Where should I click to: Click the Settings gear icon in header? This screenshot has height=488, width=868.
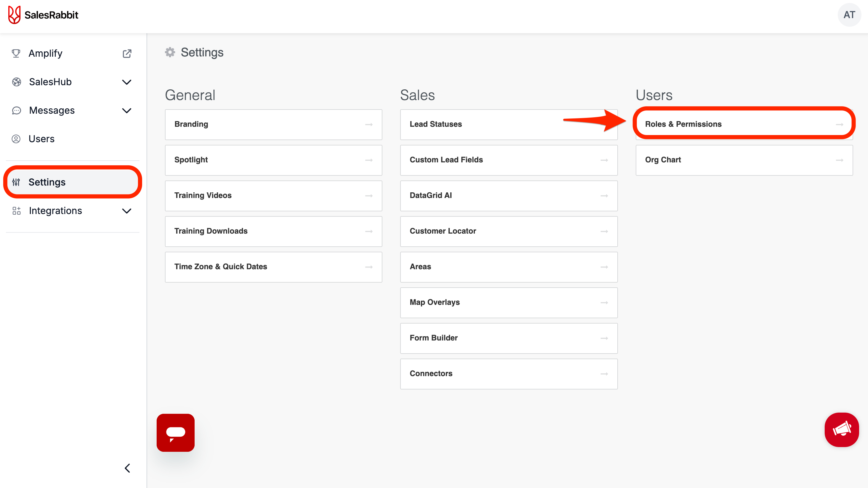(170, 52)
